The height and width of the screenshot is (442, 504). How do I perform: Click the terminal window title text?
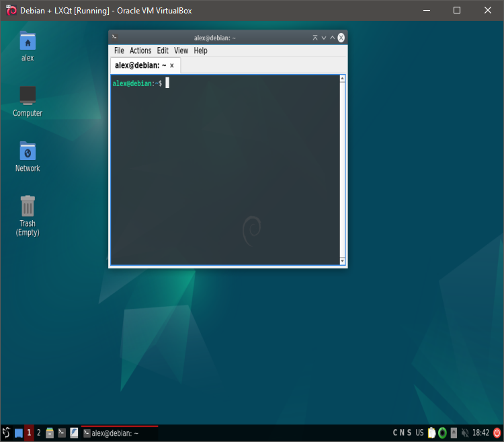pyautogui.click(x=215, y=38)
